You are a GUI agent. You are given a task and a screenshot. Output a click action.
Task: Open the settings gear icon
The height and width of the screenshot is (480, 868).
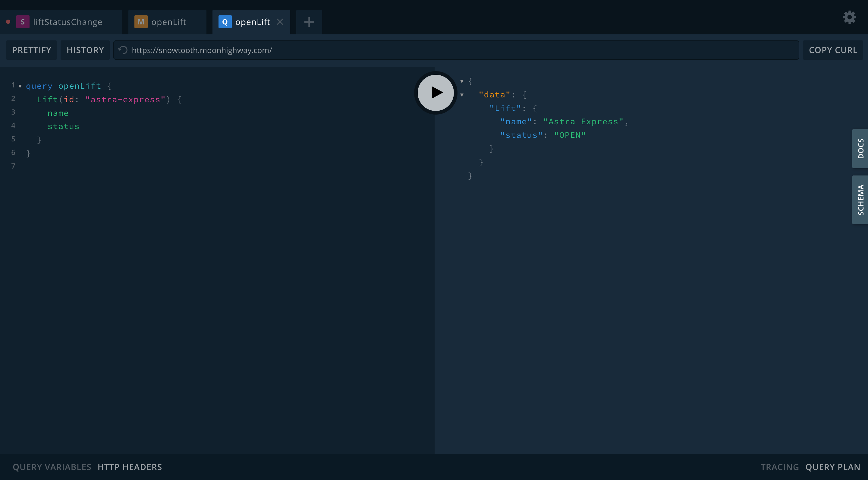click(x=849, y=17)
